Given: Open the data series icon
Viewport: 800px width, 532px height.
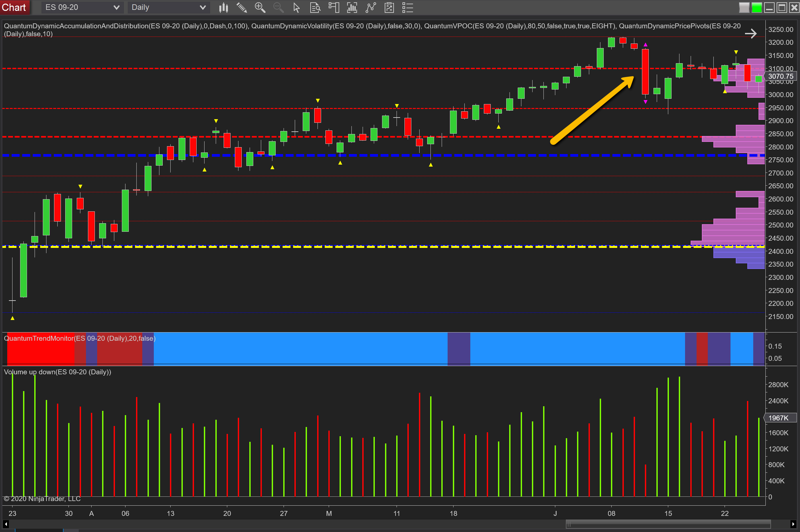Looking at the screenshot, I should (x=352, y=8).
